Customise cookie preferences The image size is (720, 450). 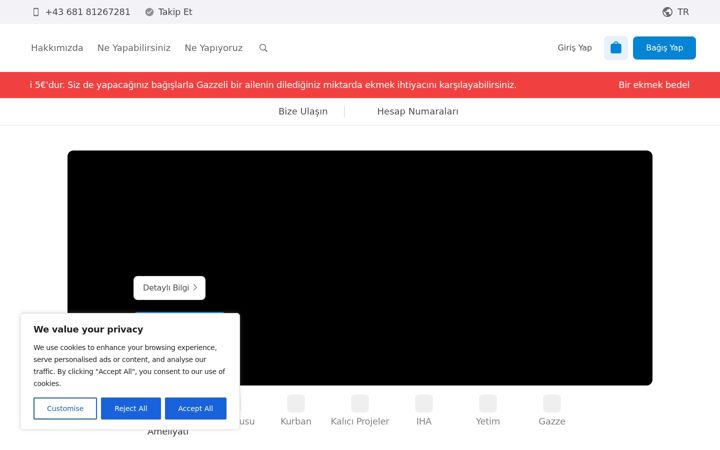point(65,408)
